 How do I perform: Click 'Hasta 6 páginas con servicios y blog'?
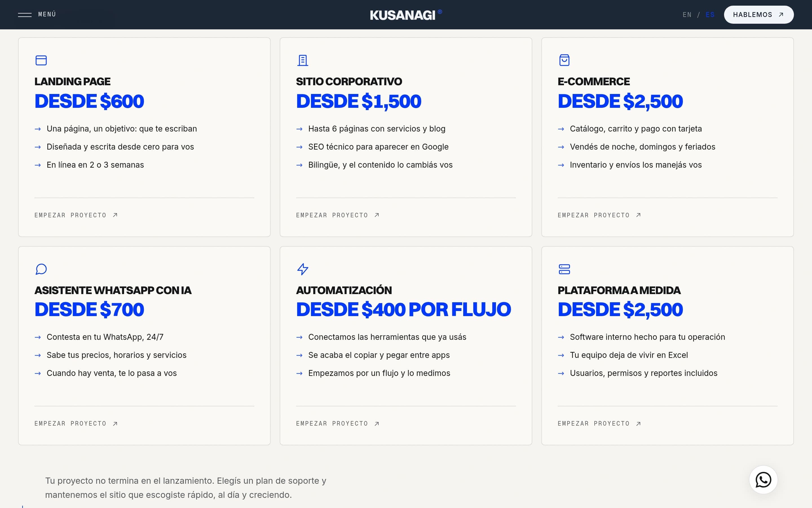pyautogui.click(x=377, y=129)
